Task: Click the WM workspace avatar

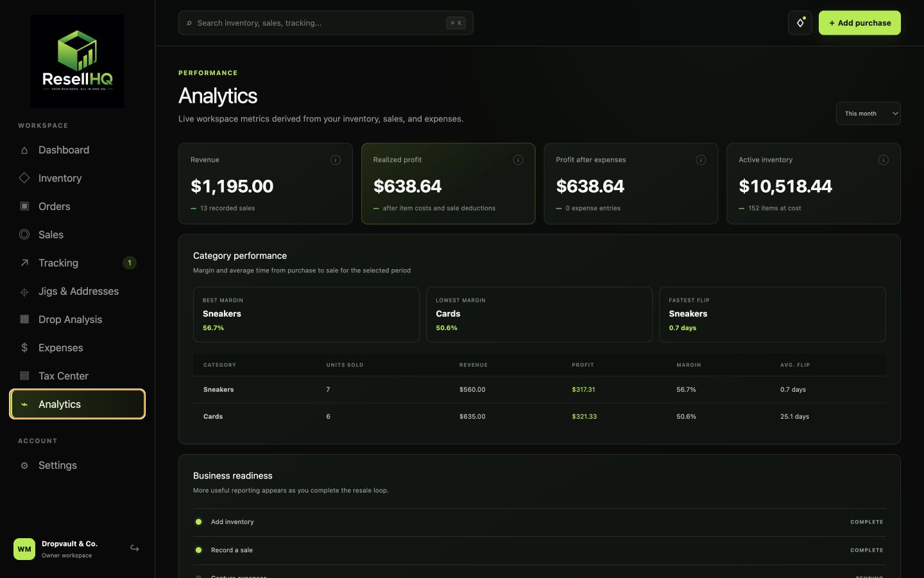Action: click(x=24, y=549)
